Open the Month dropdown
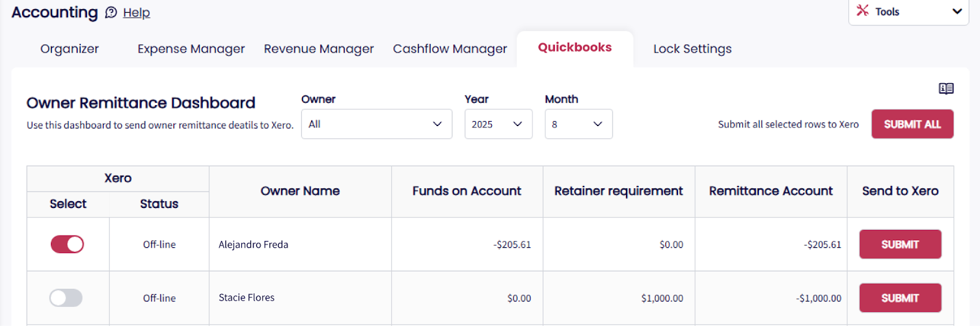 578,124
